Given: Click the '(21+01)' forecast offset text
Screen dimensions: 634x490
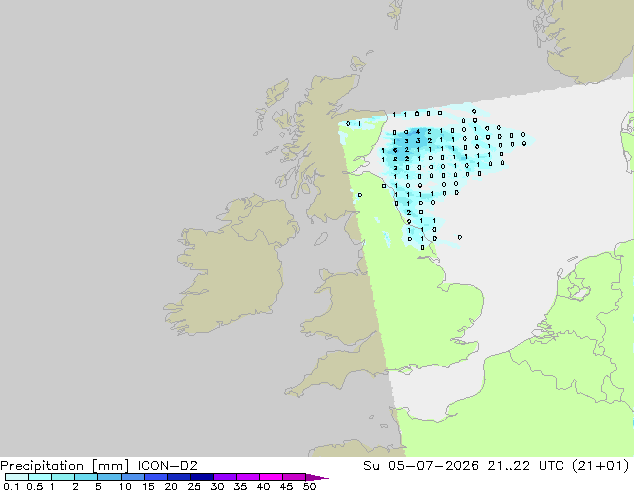Looking at the screenshot, I should coord(601,466).
